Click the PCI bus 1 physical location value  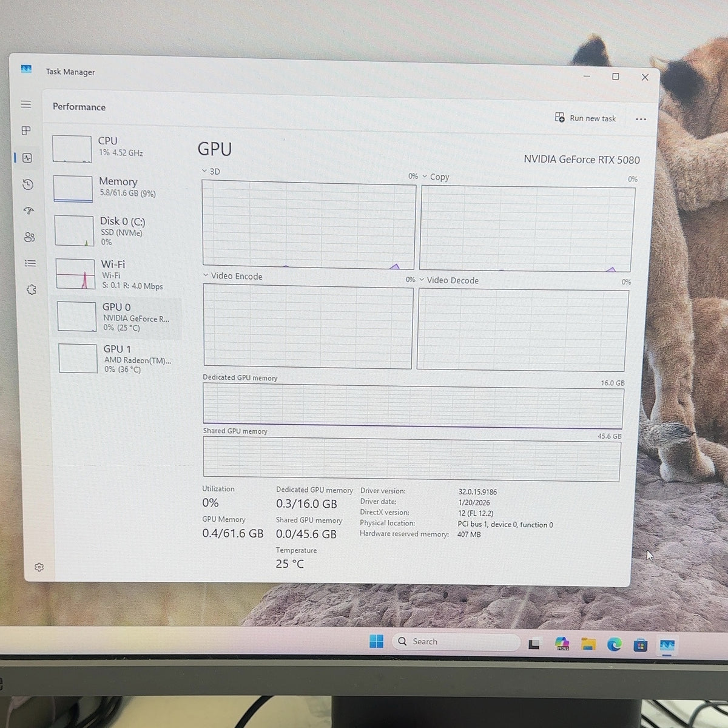click(505, 525)
